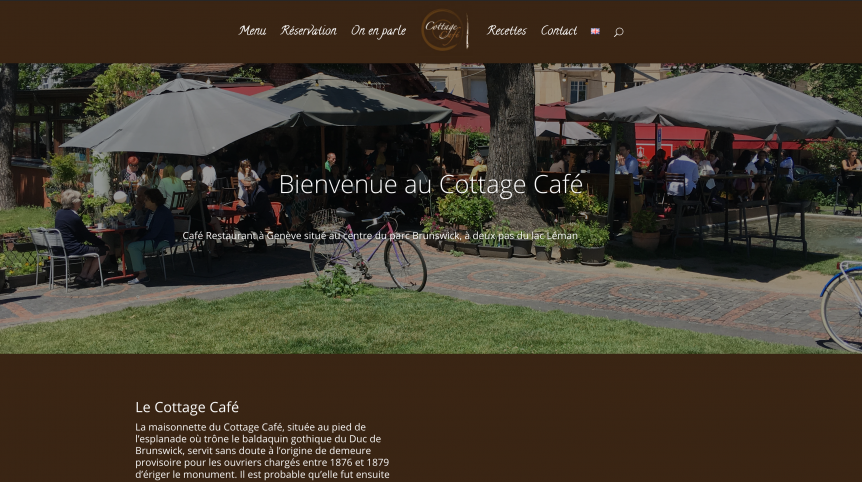Go to the Contact page

pyautogui.click(x=559, y=31)
